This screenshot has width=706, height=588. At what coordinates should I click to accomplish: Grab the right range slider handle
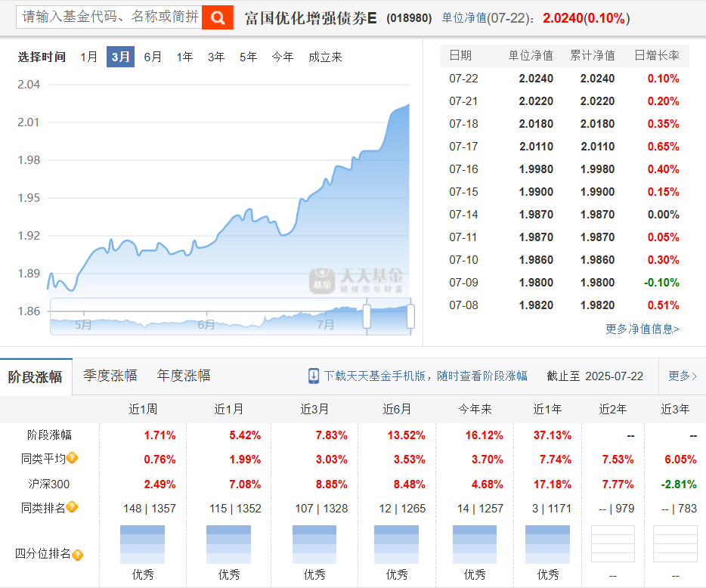[410, 316]
